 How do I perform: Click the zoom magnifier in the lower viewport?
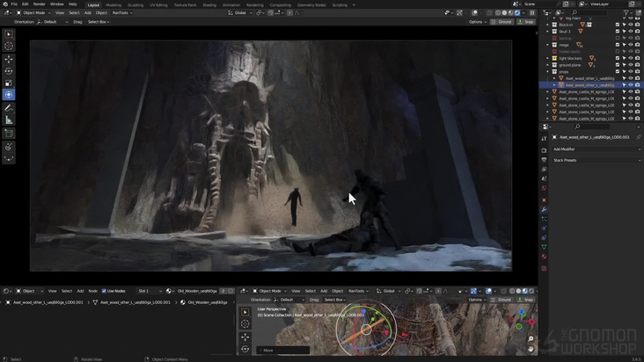(531, 338)
